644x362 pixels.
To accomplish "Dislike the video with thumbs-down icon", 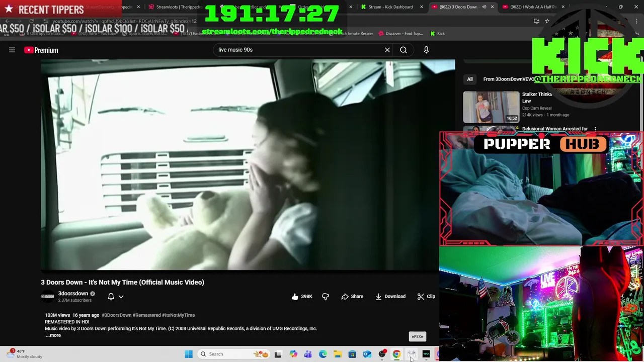I will tap(326, 297).
